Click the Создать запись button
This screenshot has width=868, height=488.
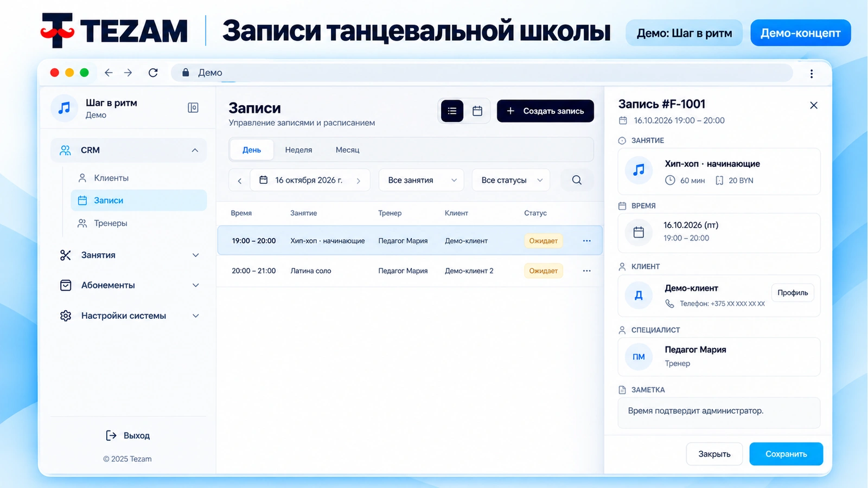click(545, 111)
